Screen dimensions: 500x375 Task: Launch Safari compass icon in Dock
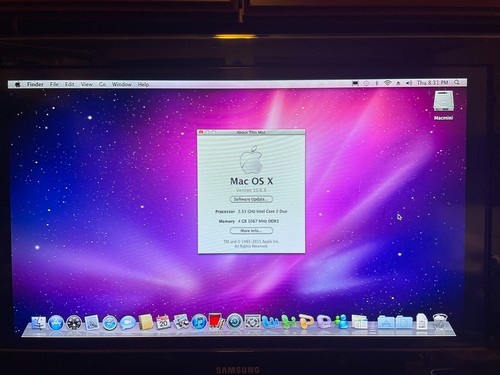tap(110, 323)
